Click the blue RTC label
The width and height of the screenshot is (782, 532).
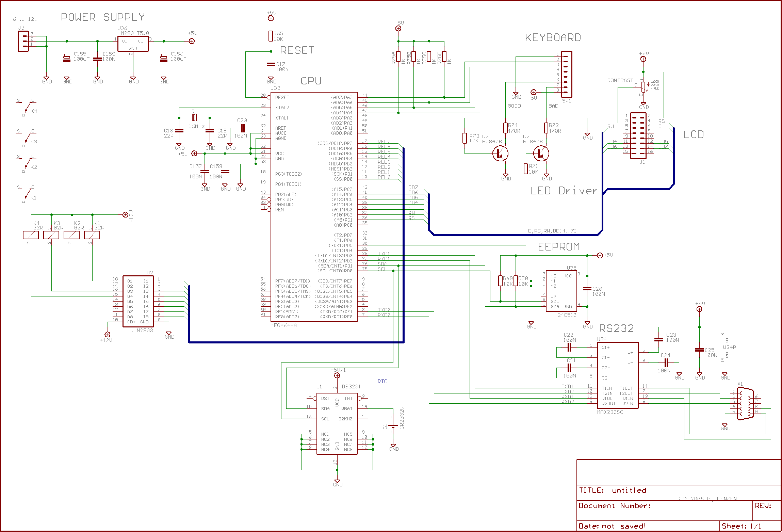(x=382, y=382)
